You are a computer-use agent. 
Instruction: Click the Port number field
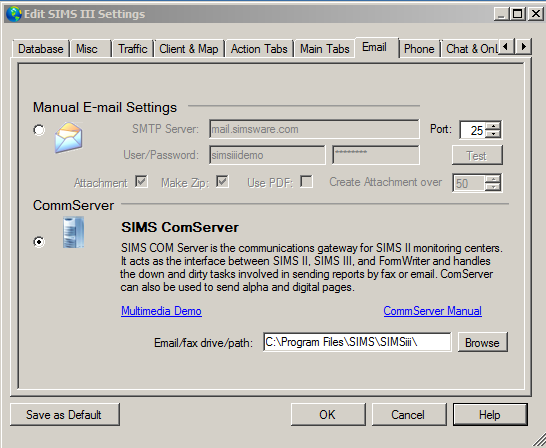pyautogui.click(x=473, y=130)
